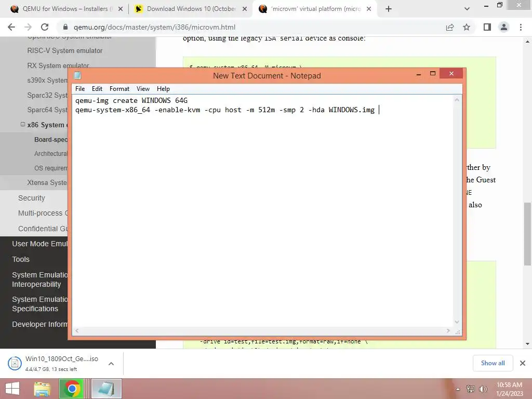Viewport: 532px width, 399px height.
Task: Click taskbar clock showing 10:58 AM
Action: click(x=509, y=389)
